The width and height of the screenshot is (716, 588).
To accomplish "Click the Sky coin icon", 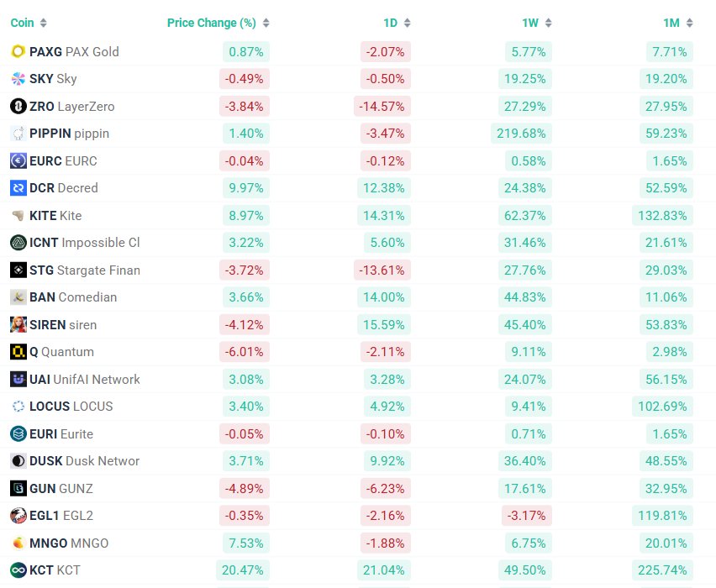I will pos(18,79).
